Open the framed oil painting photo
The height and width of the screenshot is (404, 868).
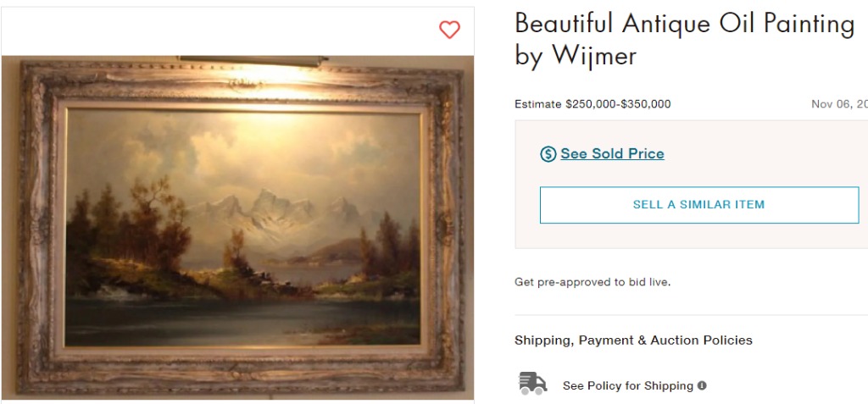point(238,227)
